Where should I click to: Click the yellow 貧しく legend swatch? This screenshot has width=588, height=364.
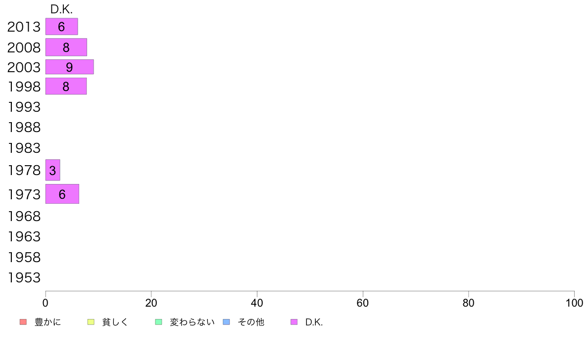tap(91, 322)
